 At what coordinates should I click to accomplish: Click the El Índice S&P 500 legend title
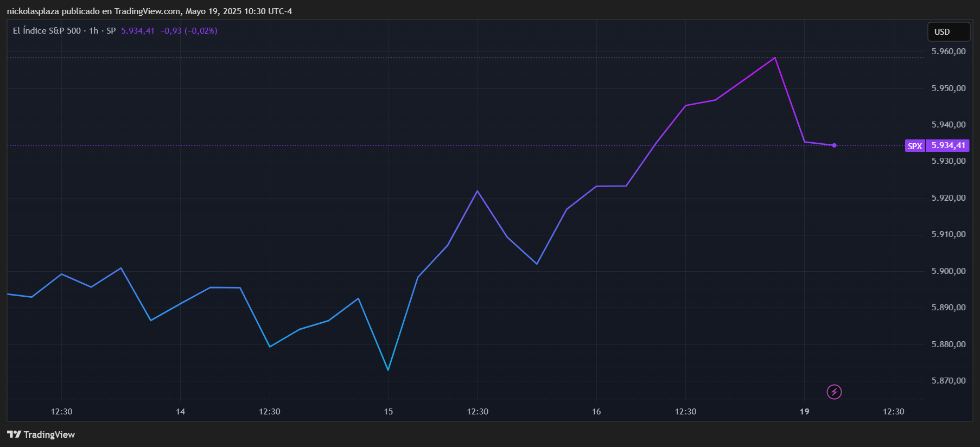coord(47,31)
